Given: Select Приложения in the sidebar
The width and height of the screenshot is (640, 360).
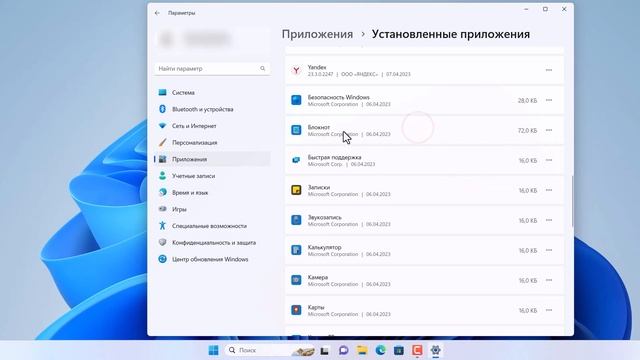Looking at the screenshot, I should (x=212, y=159).
